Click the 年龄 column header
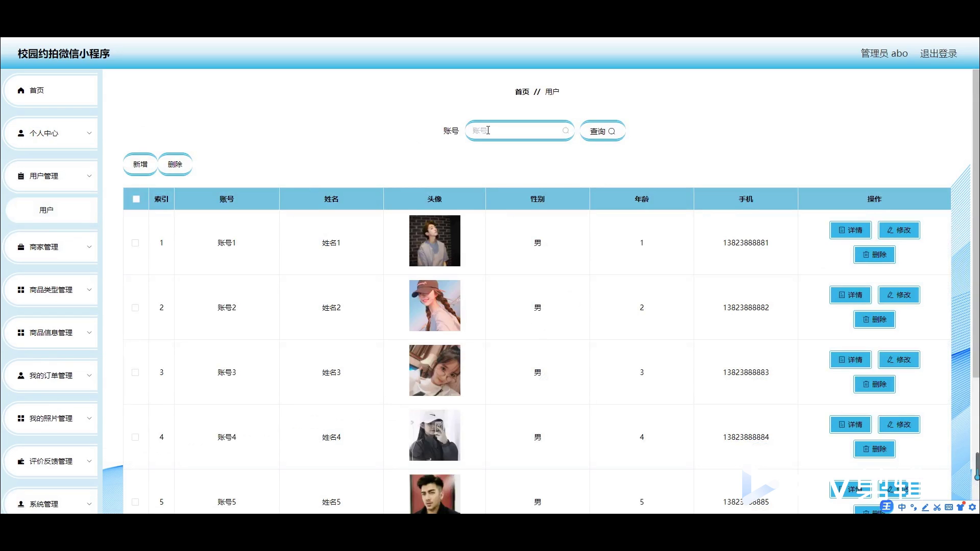This screenshot has height=551, width=980. 642,199
